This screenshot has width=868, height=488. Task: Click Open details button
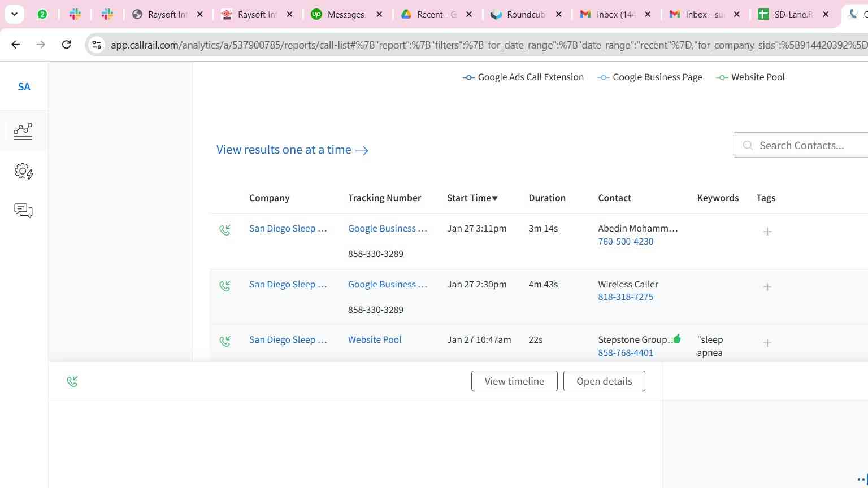(x=604, y=381)
